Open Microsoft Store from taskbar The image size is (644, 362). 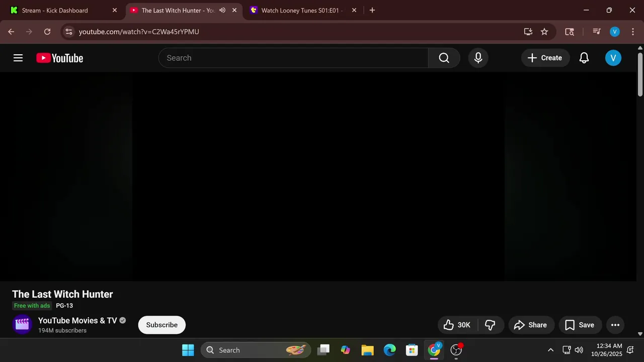pyautogui.click(x=412, y=350)
